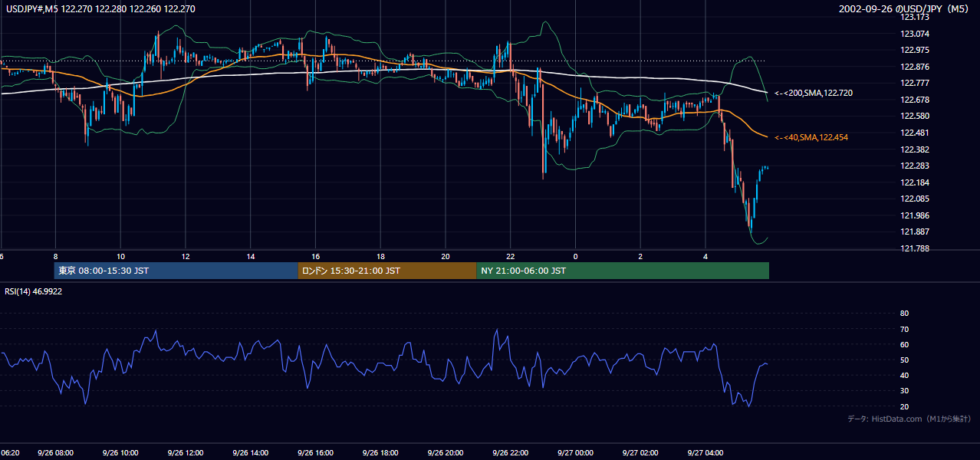This screenshot has height=460, width=980.
Task: Click RSI scale value 80
Action: click(904, 314)
